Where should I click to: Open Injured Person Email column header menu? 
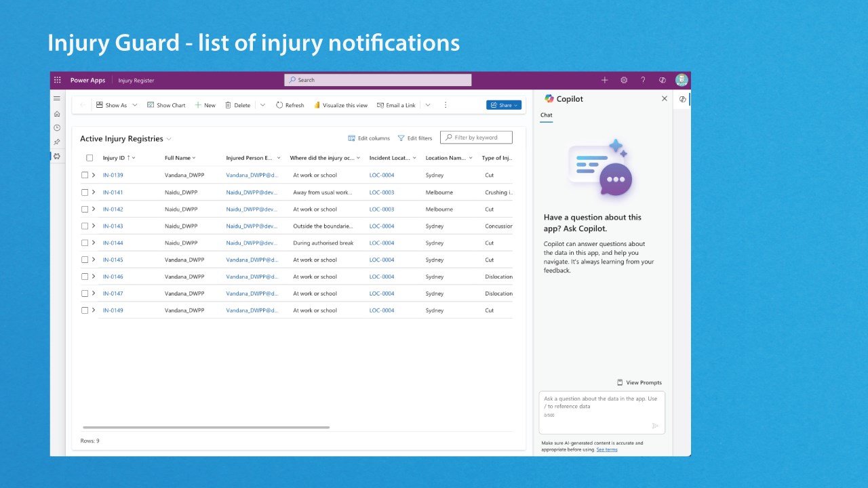pos(253,158)
